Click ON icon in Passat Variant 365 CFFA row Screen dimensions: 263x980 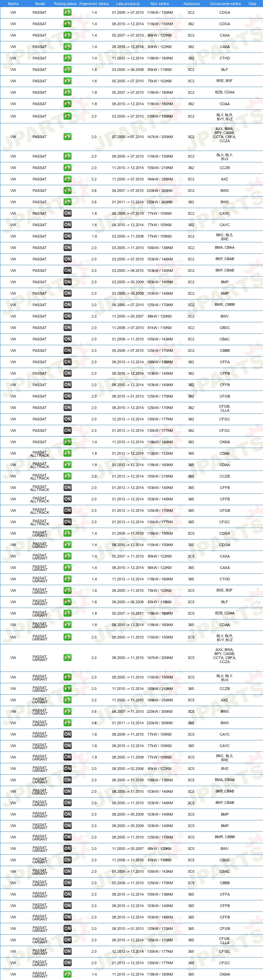click(x=67, y=894)
